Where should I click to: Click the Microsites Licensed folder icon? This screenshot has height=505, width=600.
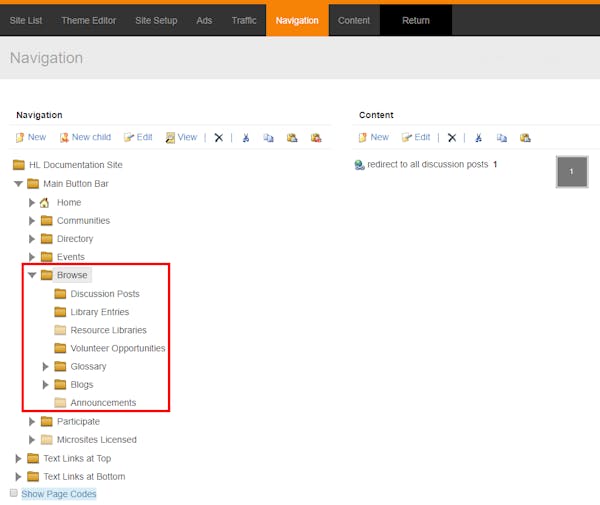pos(47,440)
